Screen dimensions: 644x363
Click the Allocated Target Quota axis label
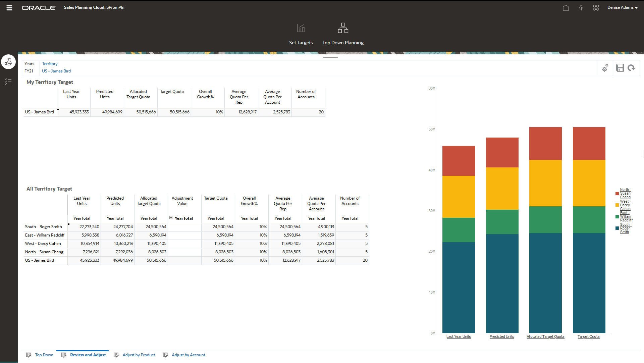545,336
